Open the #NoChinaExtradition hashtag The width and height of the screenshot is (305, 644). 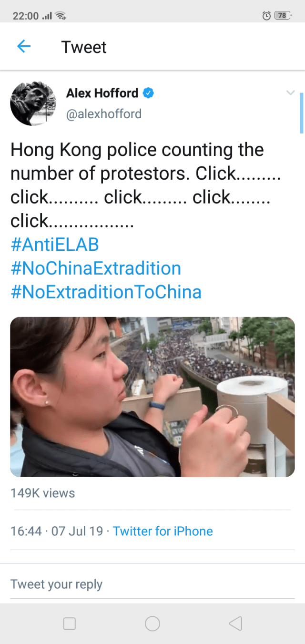click(x=96, y=268)
